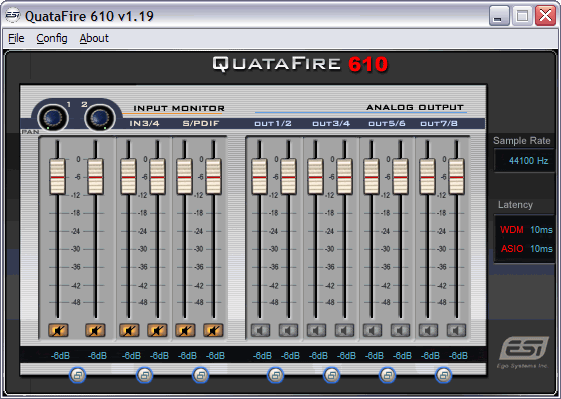561x399 pixels.
Task: Click the S/PDIF input monitor label
Action: [x=201, y=123]
